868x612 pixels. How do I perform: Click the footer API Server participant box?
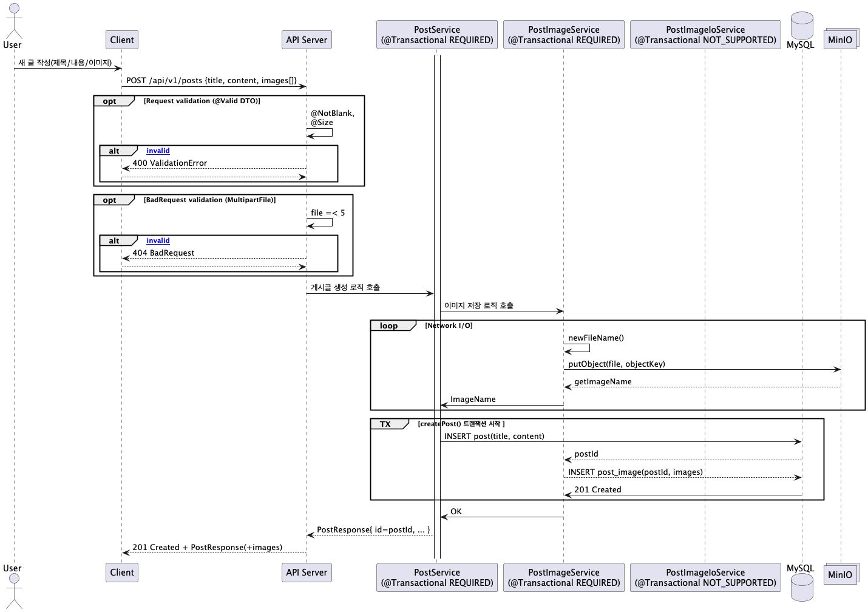[x=307, y=573]
